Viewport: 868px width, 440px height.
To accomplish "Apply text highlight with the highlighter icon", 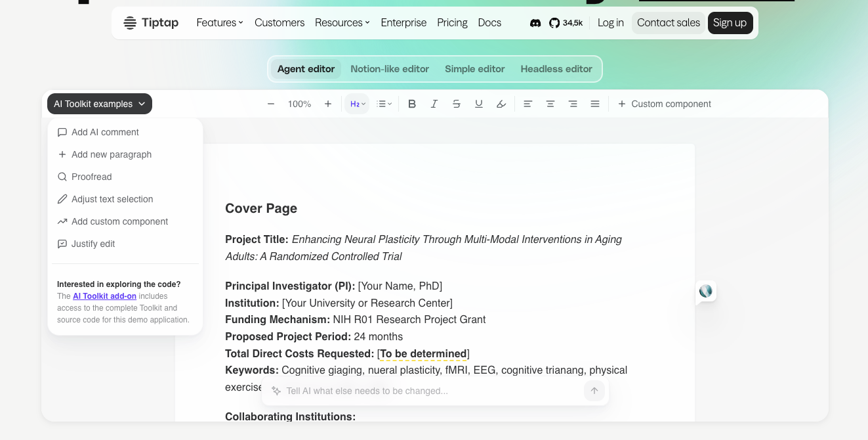I will (501, 103).
